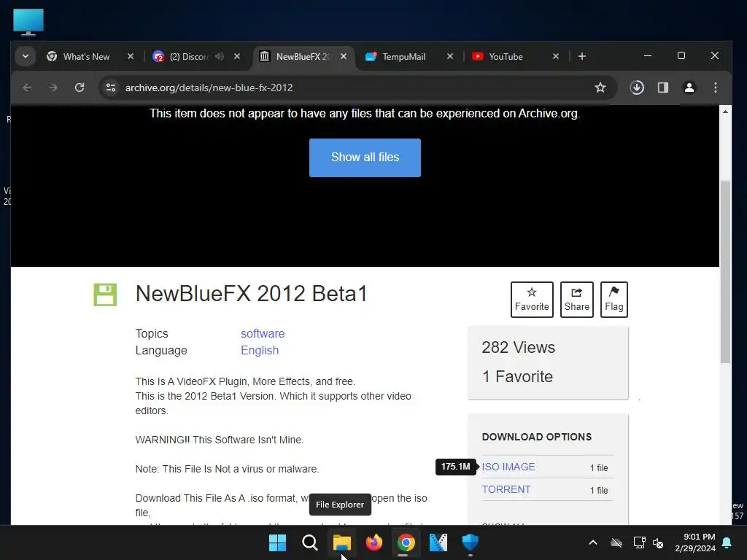Open Windows taskbar search

click(x=309, y=542)
